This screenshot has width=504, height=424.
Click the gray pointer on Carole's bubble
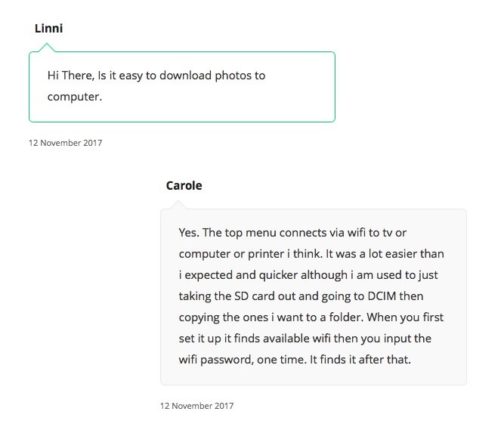click(x=178, y=205)
